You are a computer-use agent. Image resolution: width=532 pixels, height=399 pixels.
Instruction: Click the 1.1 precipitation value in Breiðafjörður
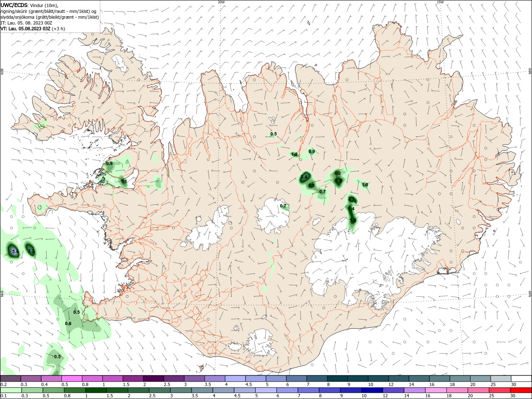(124, 181)
